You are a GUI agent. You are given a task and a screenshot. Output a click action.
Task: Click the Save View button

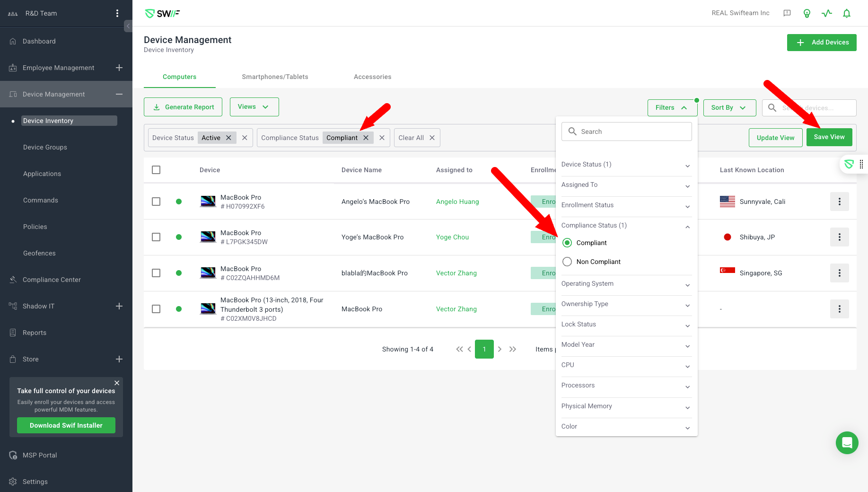(829, 137)
